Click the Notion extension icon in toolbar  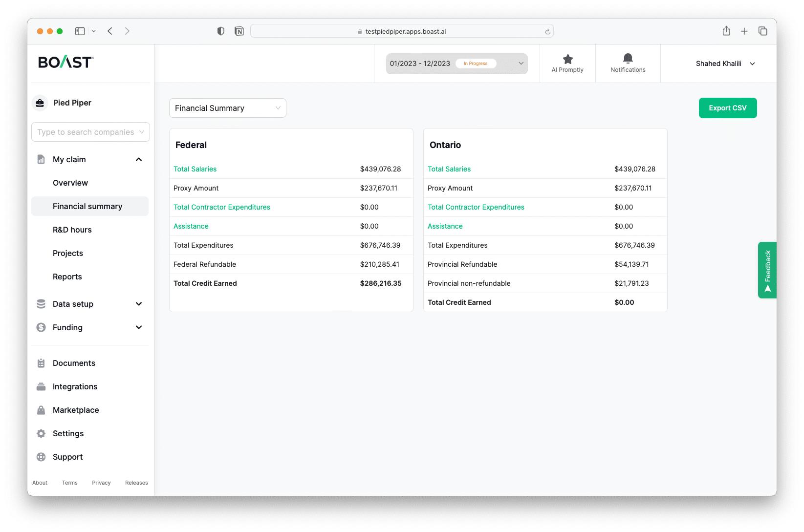click(239, 31)
